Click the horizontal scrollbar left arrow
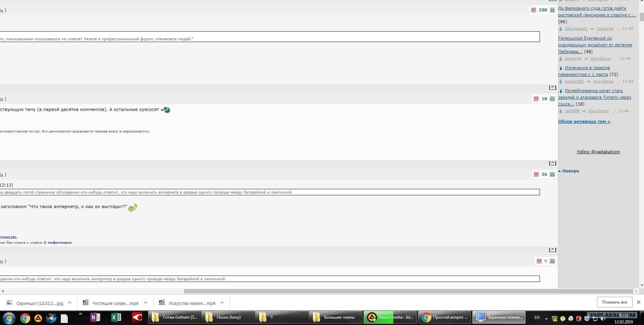The width and height of the screenshot is (644, 325). point(3,291)
